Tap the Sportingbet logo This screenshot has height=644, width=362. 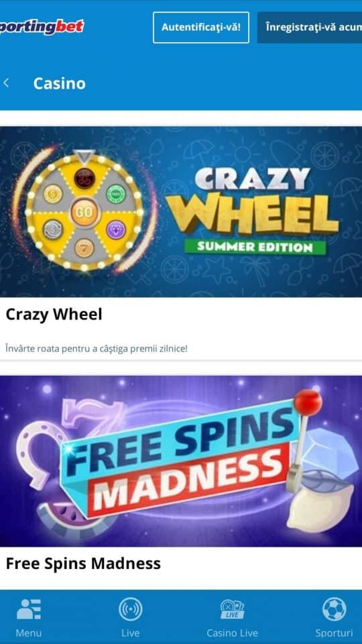(x=42, y=27)
